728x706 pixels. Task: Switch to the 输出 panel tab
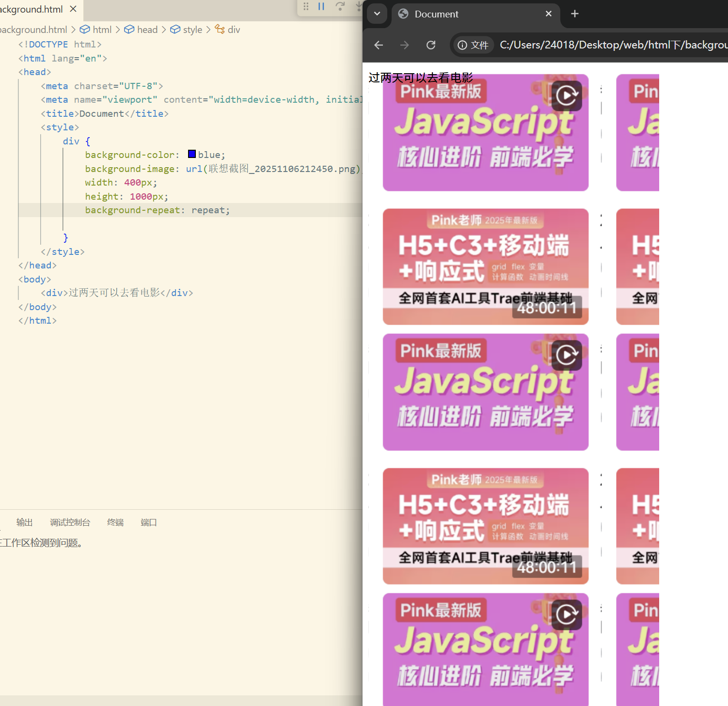(25, 522)
